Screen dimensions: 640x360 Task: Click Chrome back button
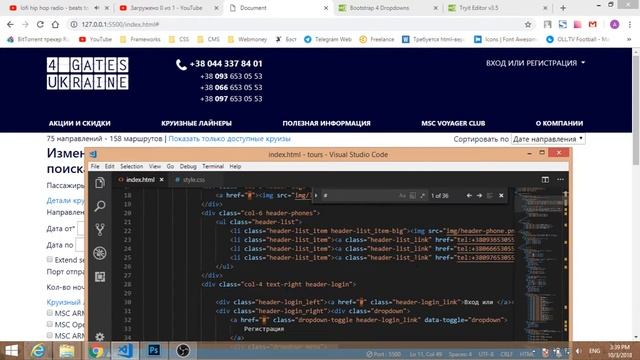[10, 24]
